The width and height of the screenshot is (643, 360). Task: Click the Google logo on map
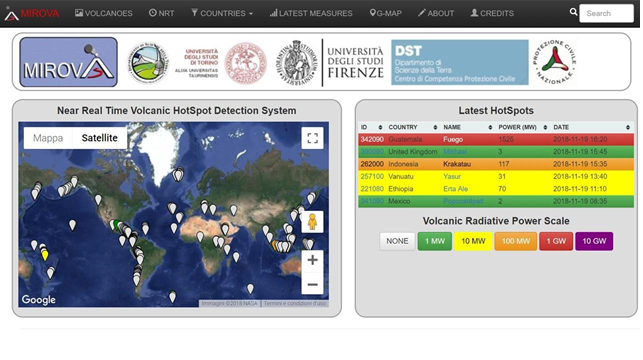(x=39, y=300)
